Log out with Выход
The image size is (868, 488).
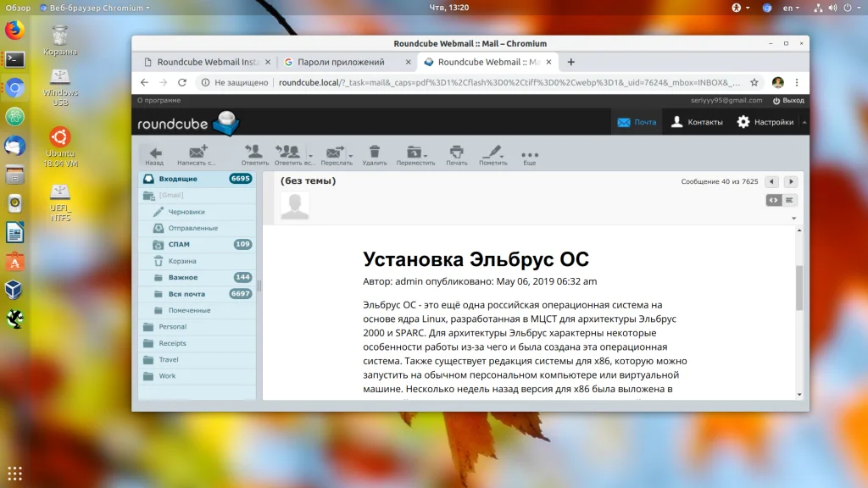[789, 100]
